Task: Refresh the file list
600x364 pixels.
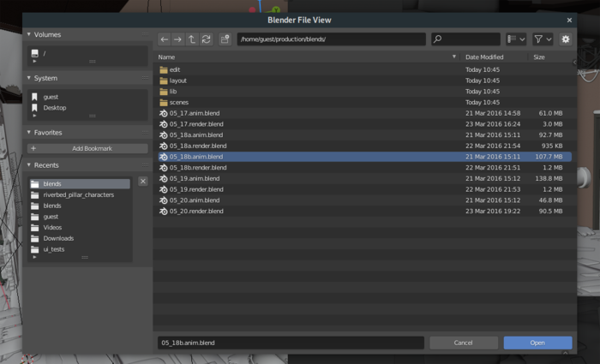Action: (207, 39)
